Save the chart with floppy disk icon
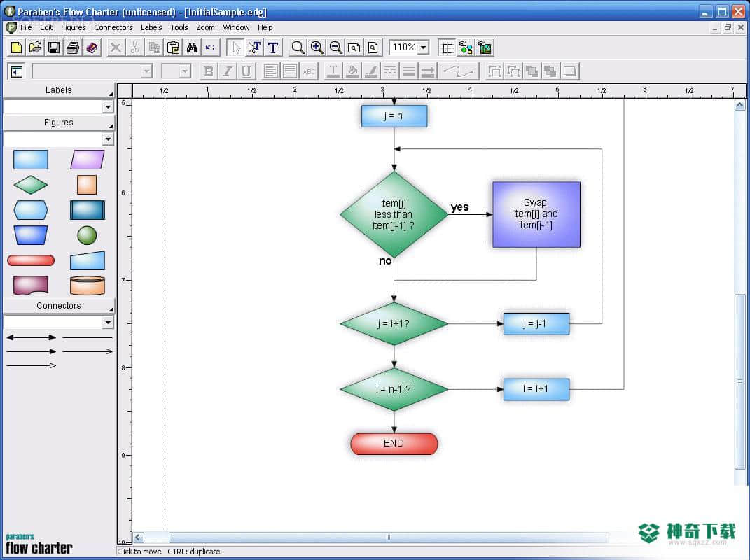 tap(53, 48)
